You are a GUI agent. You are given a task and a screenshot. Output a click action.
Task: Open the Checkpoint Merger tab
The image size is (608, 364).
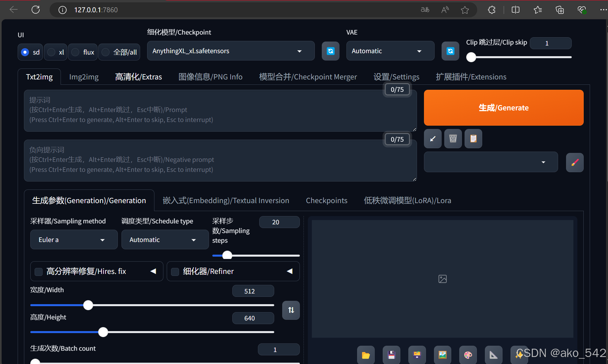tap(308, 77)
